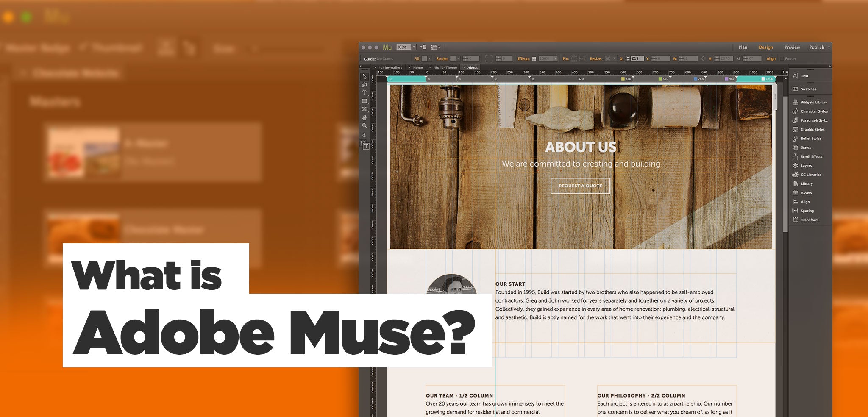Viewport: 868px width, 417px height.
Task: Toggle Effects on the selected object
Action: [x=534, y=58]
